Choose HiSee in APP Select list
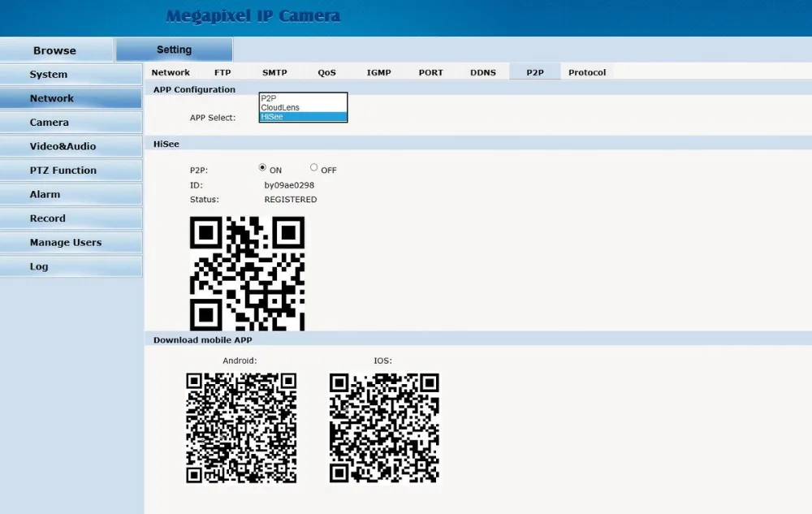812x514 pixels. [303, 117]
